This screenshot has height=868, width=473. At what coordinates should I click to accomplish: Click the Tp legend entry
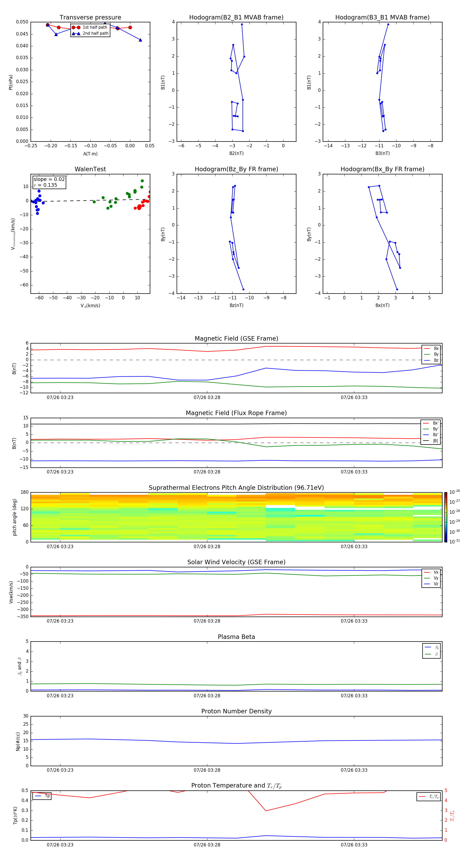(x=42, y=796)
